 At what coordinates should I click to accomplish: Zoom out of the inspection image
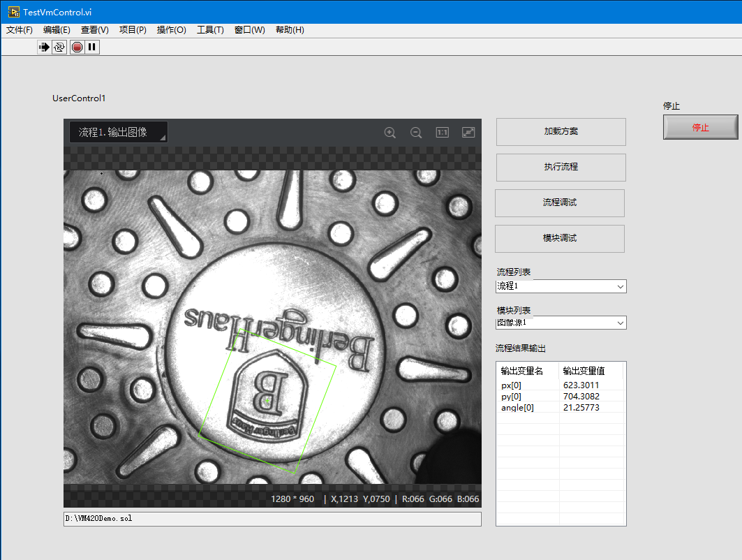[x=415, y=132]
